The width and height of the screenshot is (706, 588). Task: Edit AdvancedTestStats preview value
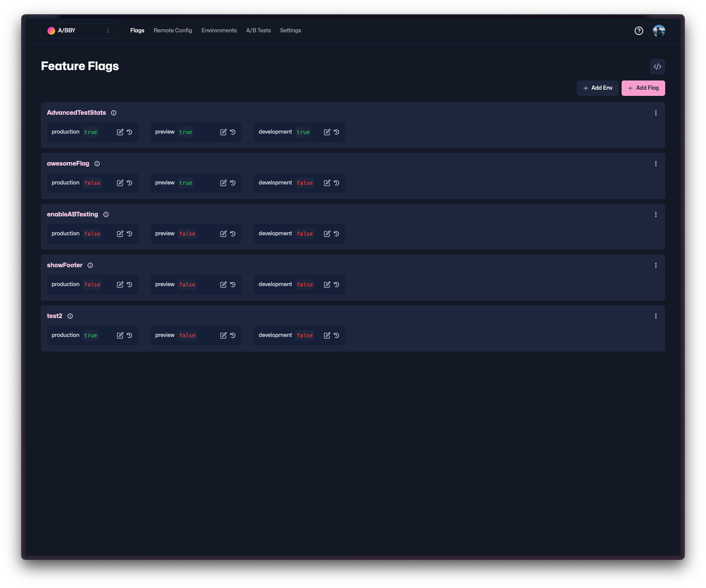(x=223, y=132)
